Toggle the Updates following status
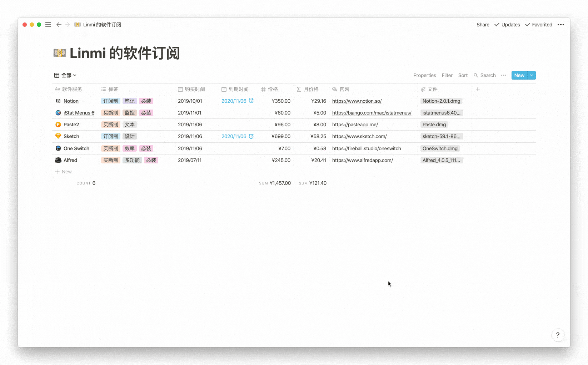The image size is (588, 365). coord(507,25)
